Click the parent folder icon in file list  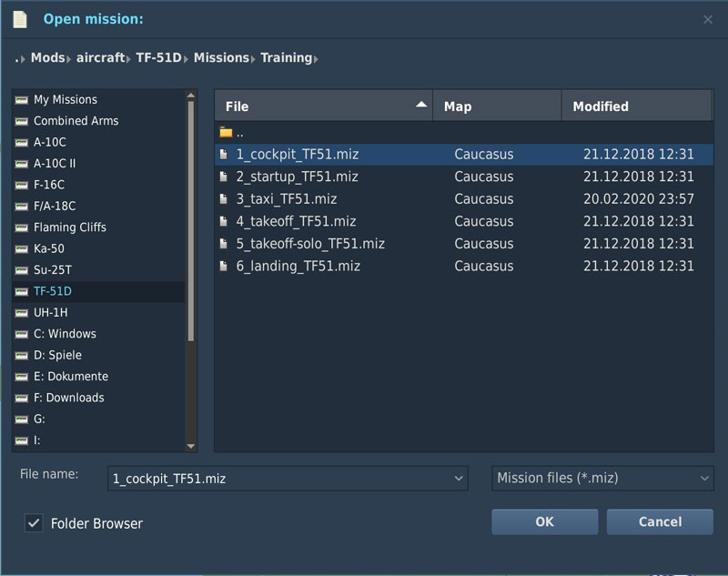tap(226, 133)
